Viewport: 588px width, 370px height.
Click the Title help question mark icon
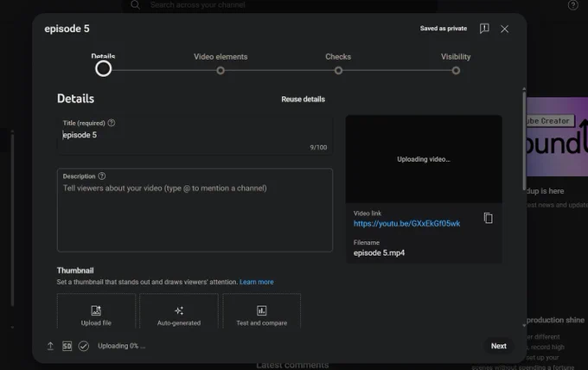(x=112, y=123)
